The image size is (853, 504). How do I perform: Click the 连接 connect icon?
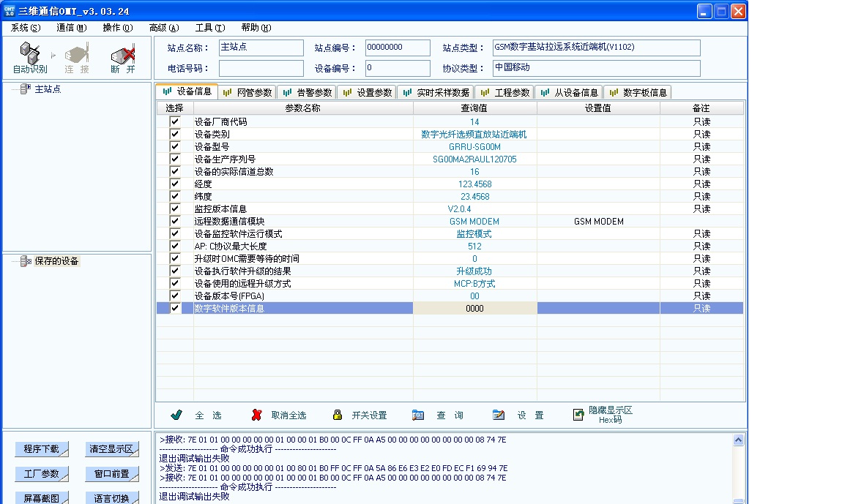click(77, 54)
